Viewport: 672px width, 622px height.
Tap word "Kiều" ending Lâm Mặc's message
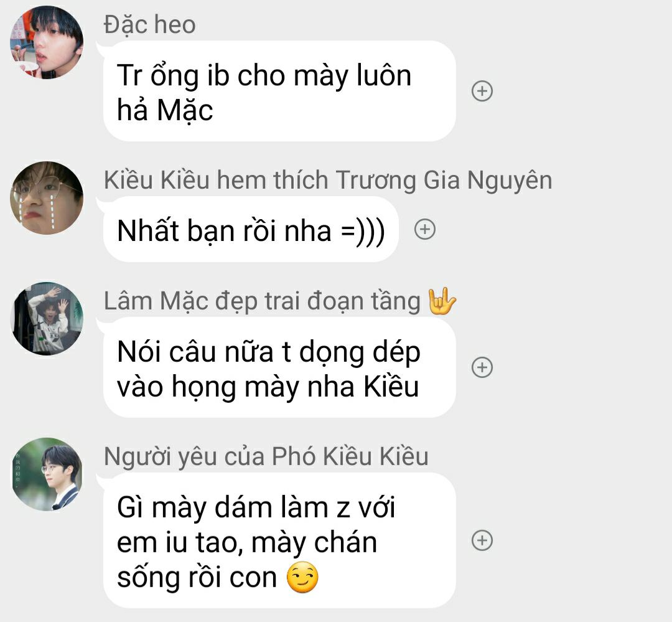coord(391,387)
